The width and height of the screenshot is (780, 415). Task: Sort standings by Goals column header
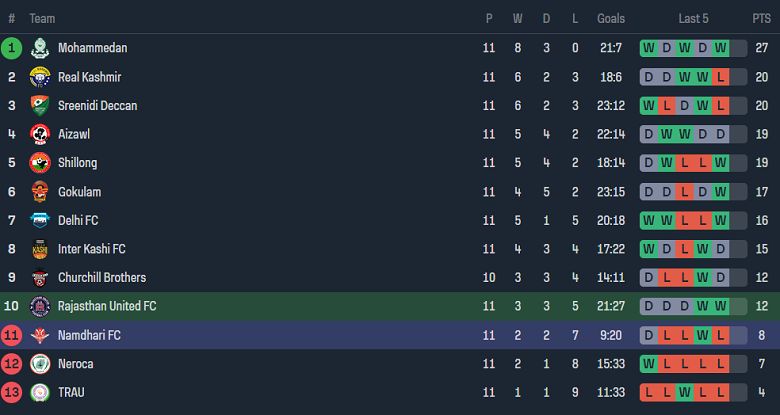[611, 19]
